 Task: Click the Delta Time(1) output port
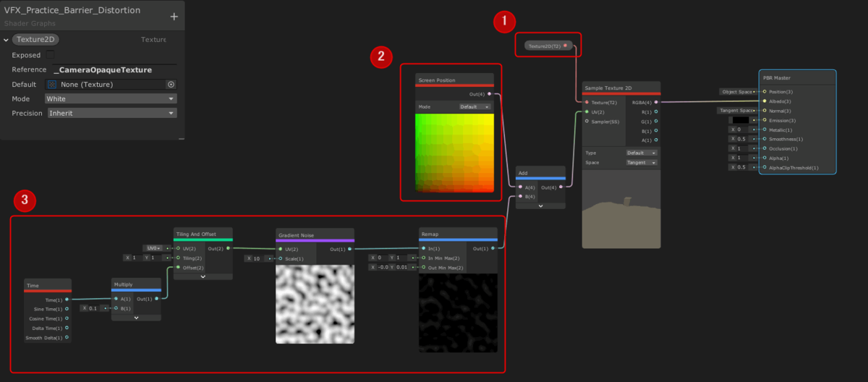(x=67, y=328)
